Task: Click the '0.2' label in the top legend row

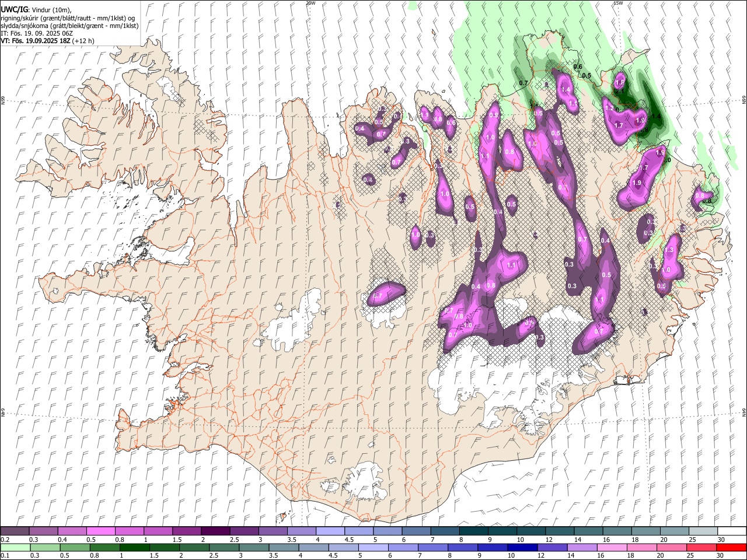Action: coord(5,540)
